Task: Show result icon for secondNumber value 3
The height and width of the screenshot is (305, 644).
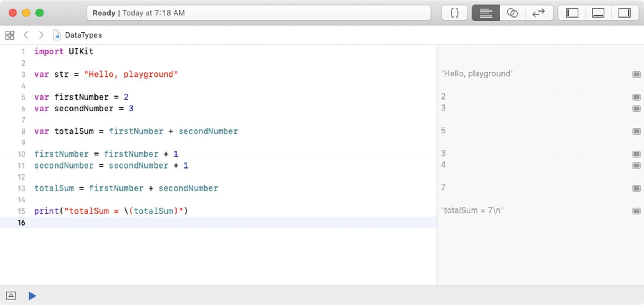Action: [637, 109]
